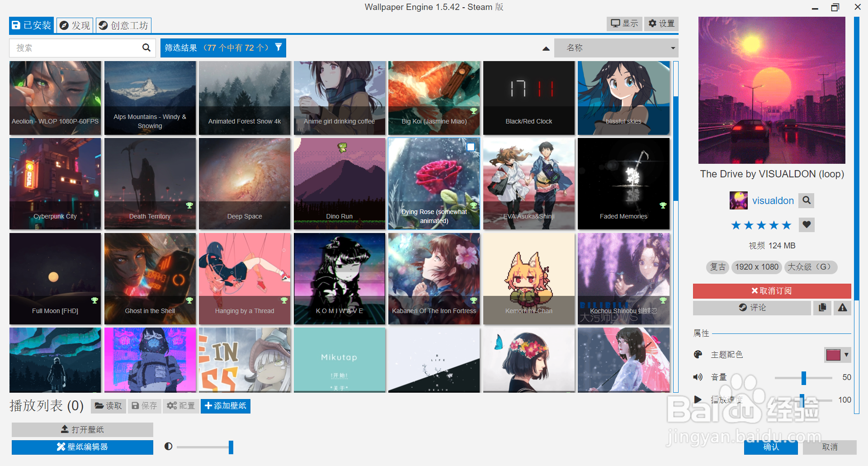This screenshot has height=466, width=868.
Task: Open the 筛选结果 filter funnel icon
Action: 278,48
